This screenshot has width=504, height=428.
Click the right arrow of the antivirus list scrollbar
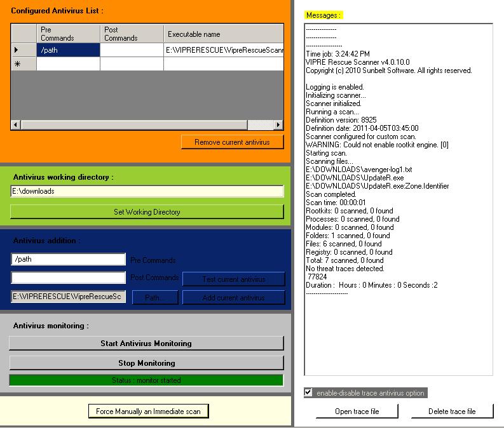pos(278,124)
